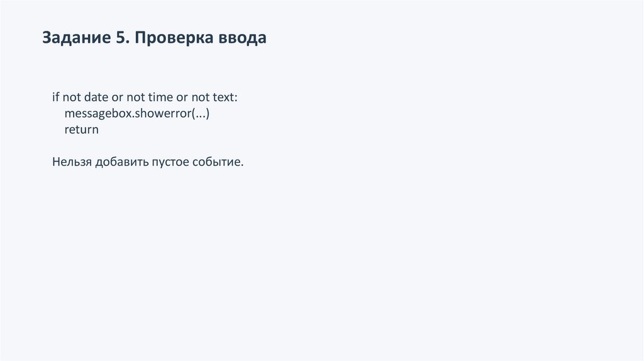This screenshot has width=644, height=361.
Task: Click the "return" statement
Action: 81,130
